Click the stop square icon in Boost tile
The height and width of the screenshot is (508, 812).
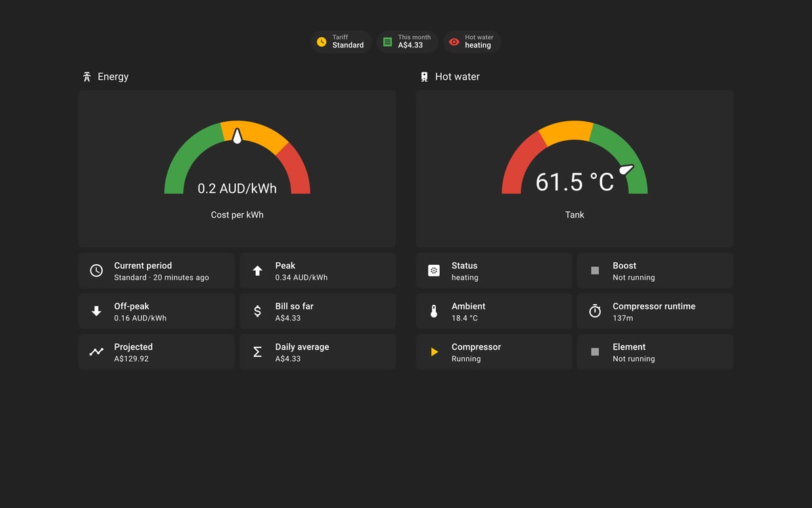[595, 271]
